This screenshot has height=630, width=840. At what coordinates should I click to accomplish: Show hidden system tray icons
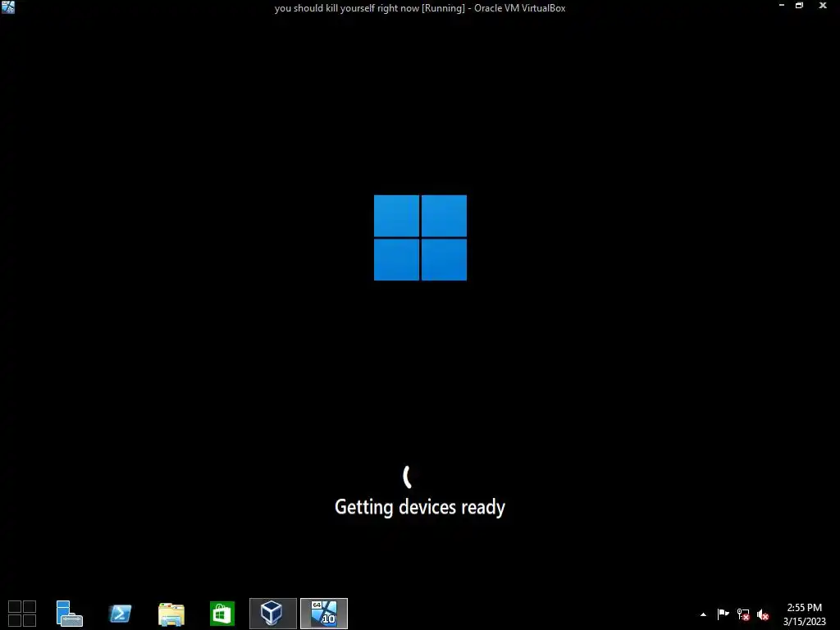(703, 614)
